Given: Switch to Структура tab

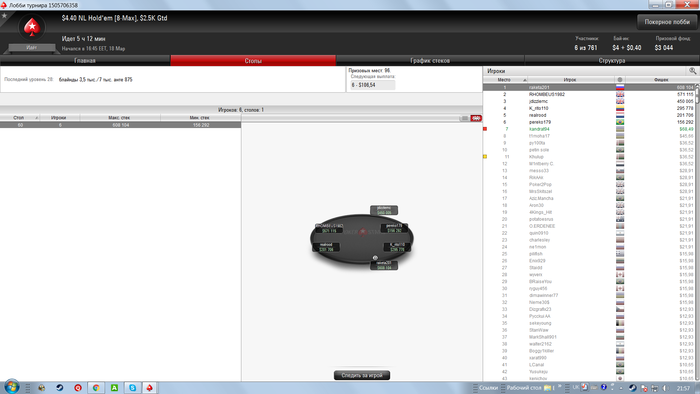Looking at the screenshot, I should click(x=612, y=61).
